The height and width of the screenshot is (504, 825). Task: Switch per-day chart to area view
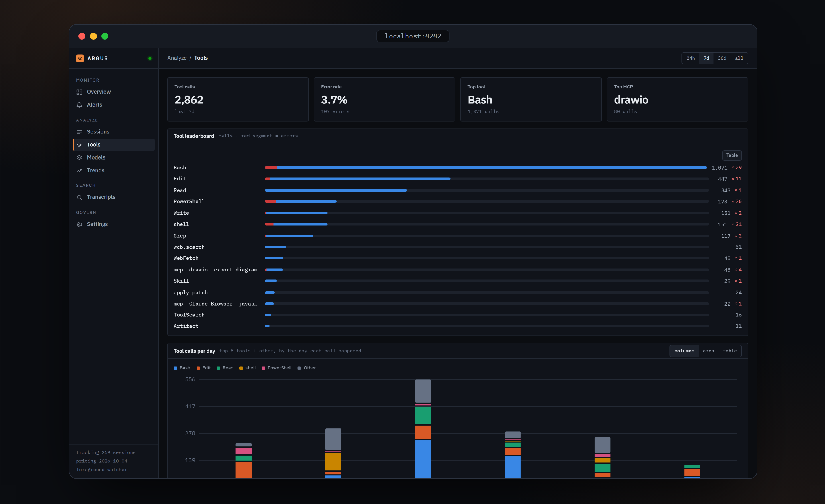pyautogui.click(x=708, y=351)
